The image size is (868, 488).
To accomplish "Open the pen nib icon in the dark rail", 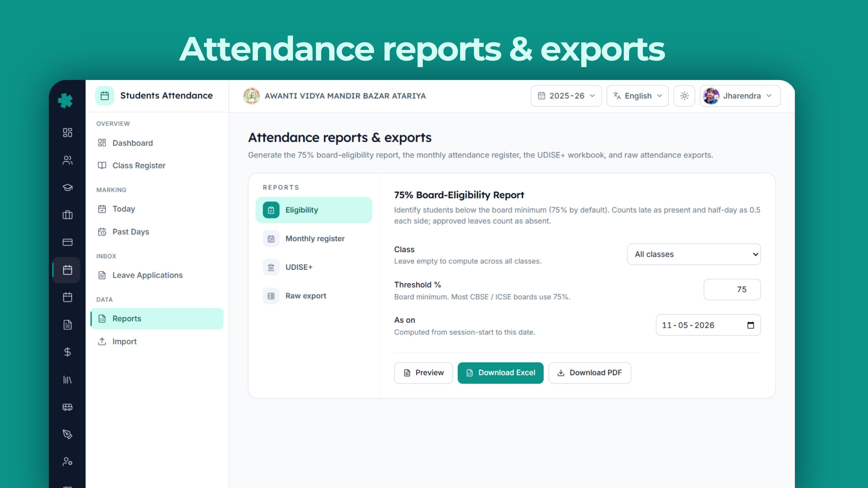I will pyautogui.click(x=67, y=434).
